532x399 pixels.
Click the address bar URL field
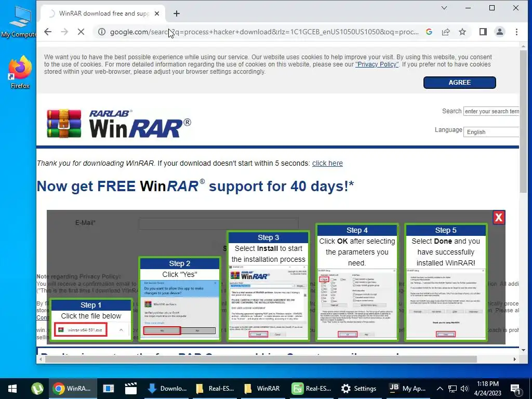[x=264, y=32]
